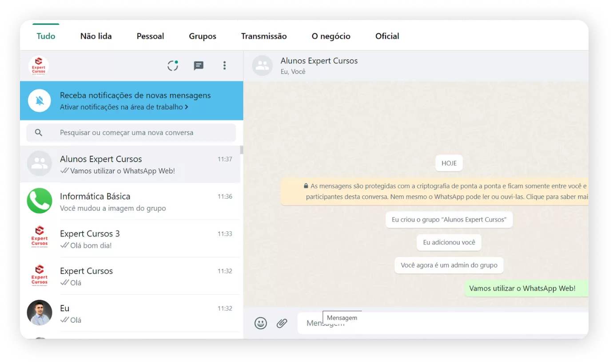Click Você agora é um admin do grupo
This screenshot has height=364, width=613.
click(x=449, y=265)
